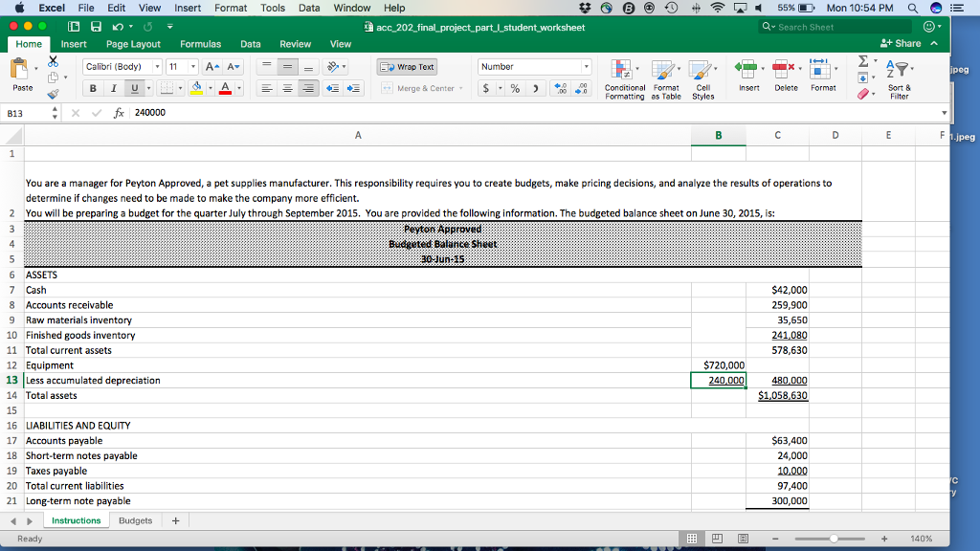Click the Cut scissors icon
The height and width of the screenshot is (551, 980).
click(x=53, y=60)
